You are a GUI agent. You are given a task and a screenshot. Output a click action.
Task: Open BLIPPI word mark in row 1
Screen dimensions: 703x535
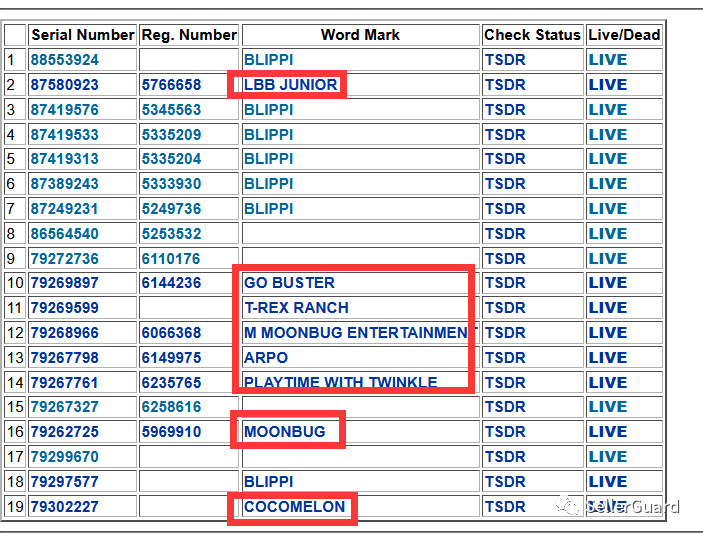click(269, 60)
